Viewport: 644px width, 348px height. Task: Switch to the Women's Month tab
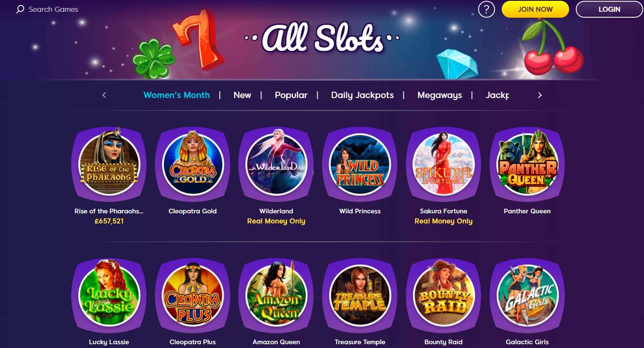(x=177, y=95)
